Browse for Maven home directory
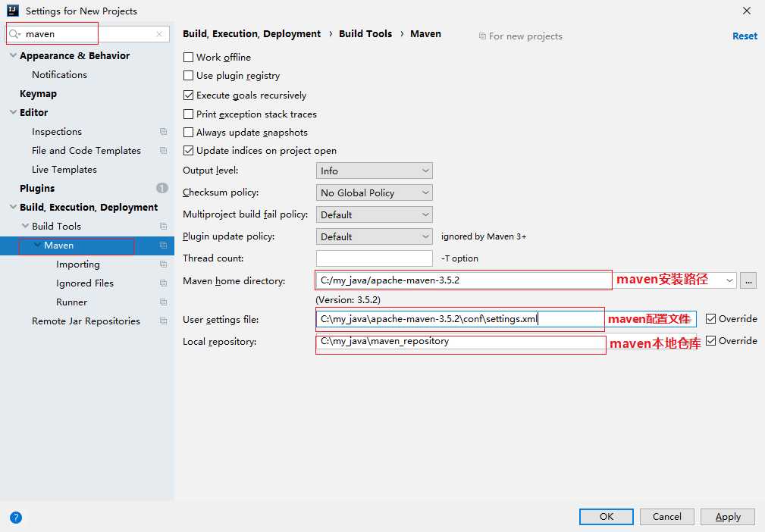The width and height of the screenshot is (765, 532). coord(748,280)
